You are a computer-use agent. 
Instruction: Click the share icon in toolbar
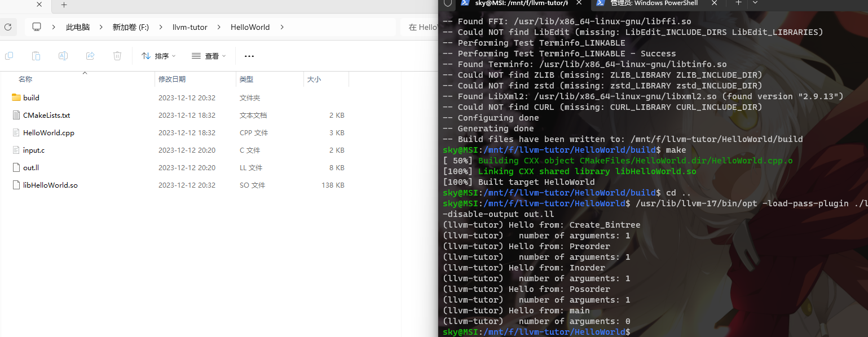(x=90, y=56)
